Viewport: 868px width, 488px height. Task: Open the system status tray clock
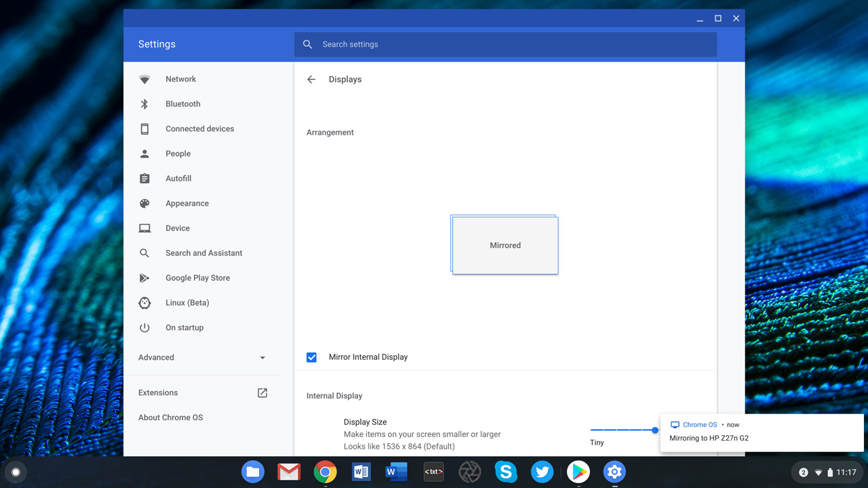(846, 472)
